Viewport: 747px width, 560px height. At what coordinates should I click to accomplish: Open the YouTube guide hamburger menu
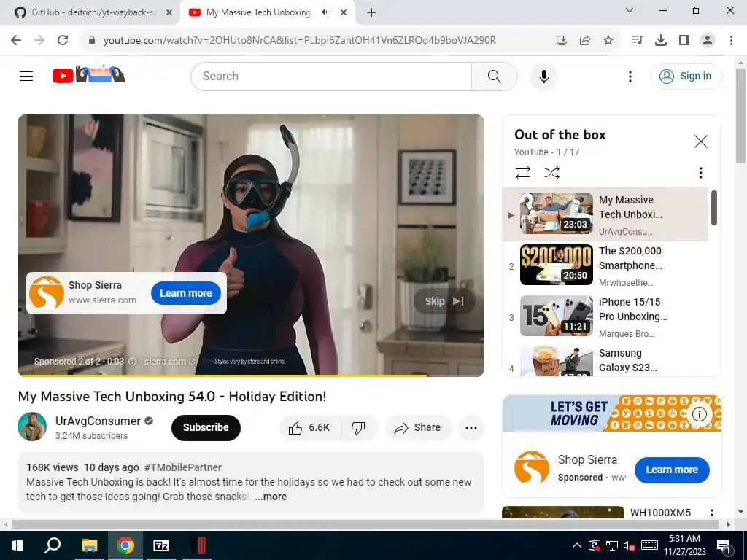(26, 76)
